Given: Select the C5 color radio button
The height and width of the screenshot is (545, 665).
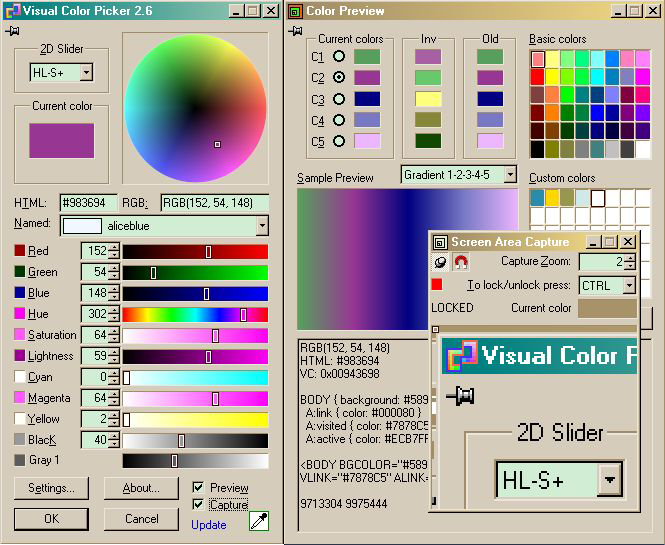Looking at the screenshot, I should point(338,141).
